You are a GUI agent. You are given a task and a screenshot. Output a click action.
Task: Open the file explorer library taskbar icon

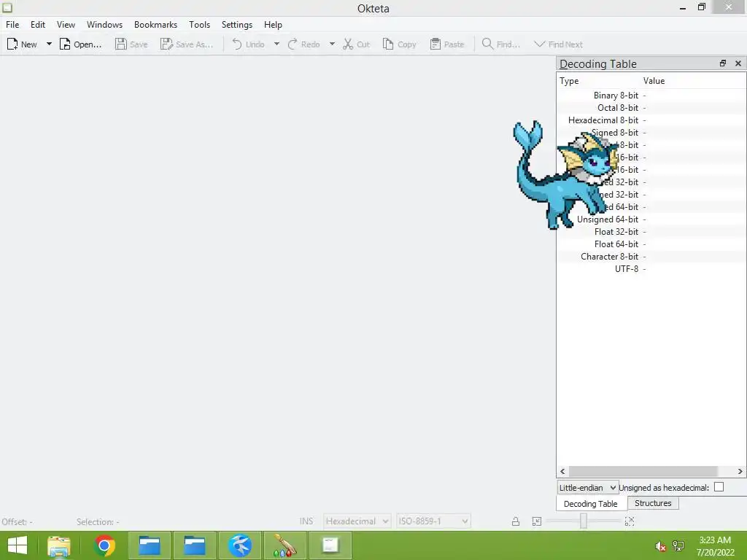pyautogui.click(x=59, y=545)
